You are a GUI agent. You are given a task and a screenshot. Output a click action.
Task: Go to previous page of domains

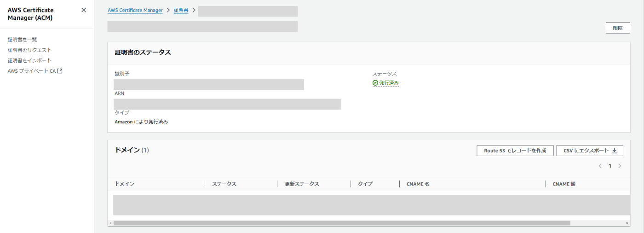600,166
